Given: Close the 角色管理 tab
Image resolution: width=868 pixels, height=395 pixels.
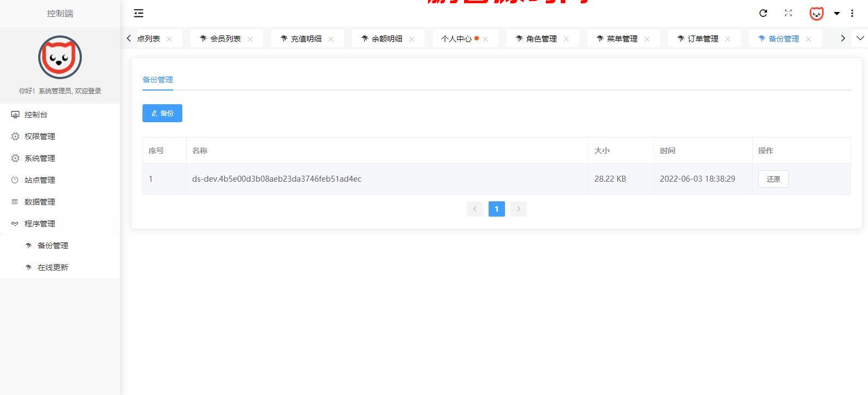Looking at the screenshot, I should pos(566,39).
